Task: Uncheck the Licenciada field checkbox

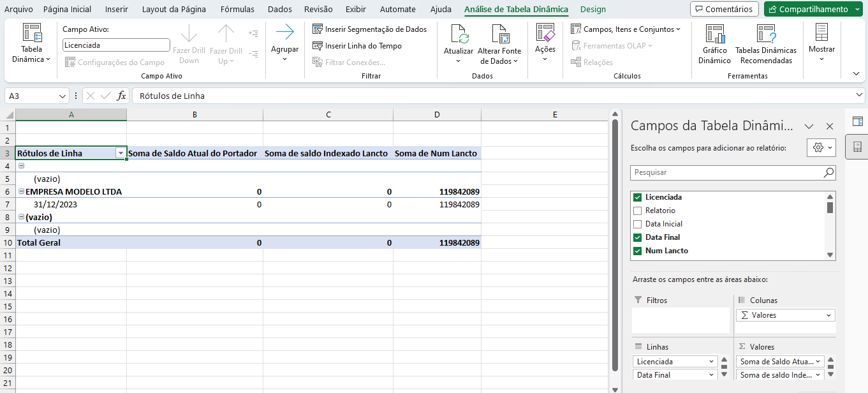Action: point(637,197)
